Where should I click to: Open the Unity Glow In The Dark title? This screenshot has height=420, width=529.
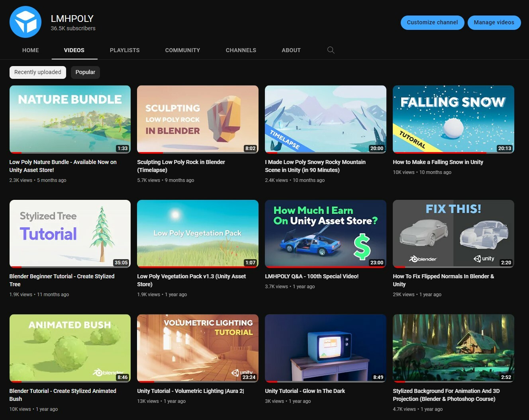[x=305, y=391]
